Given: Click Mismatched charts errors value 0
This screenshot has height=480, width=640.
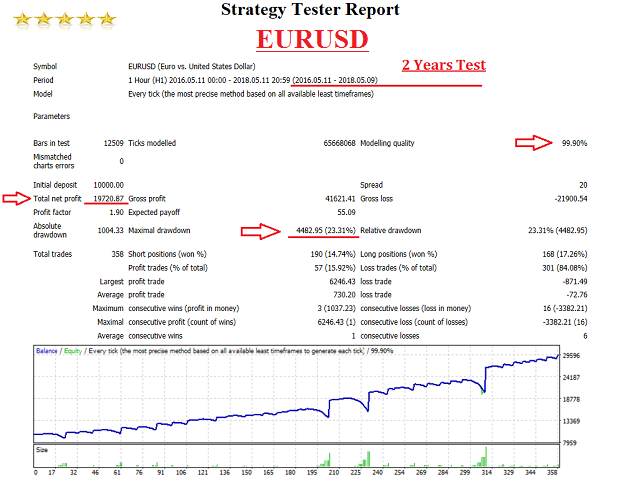Looking at the screenshot, I should (x=122, y=161).
